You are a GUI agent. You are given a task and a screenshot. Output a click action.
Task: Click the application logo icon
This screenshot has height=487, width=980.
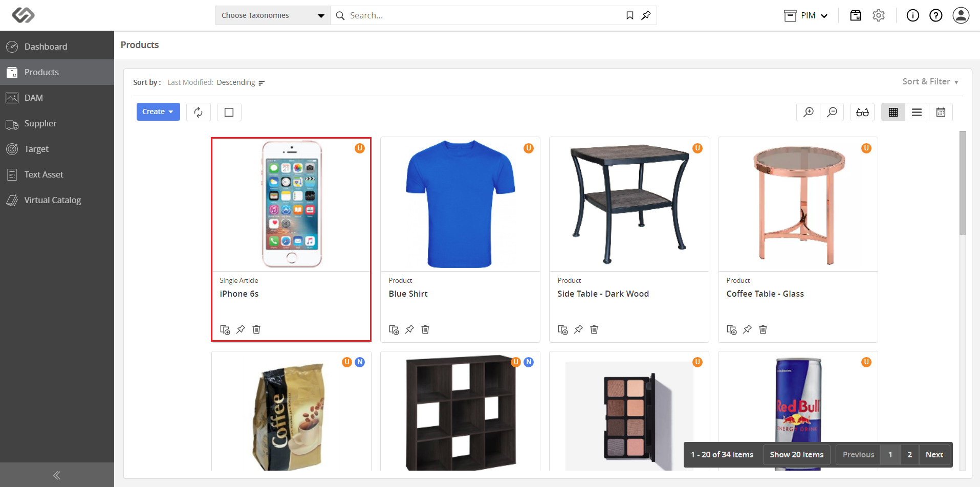click(x=23, y=15)
